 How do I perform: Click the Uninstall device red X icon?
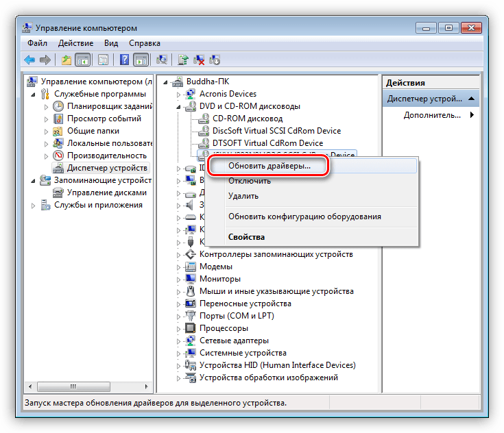[200, 60]
